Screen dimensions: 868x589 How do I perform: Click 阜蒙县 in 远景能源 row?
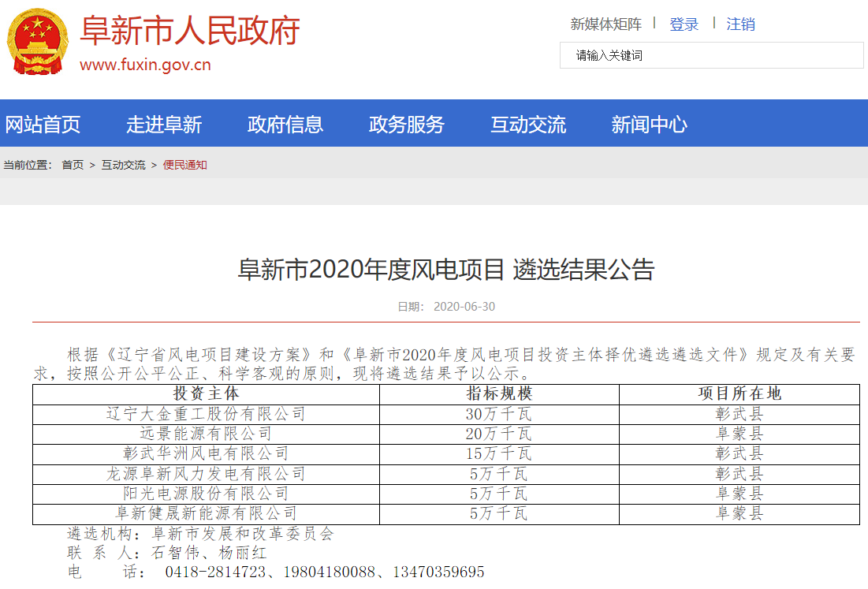click(739, 434)
